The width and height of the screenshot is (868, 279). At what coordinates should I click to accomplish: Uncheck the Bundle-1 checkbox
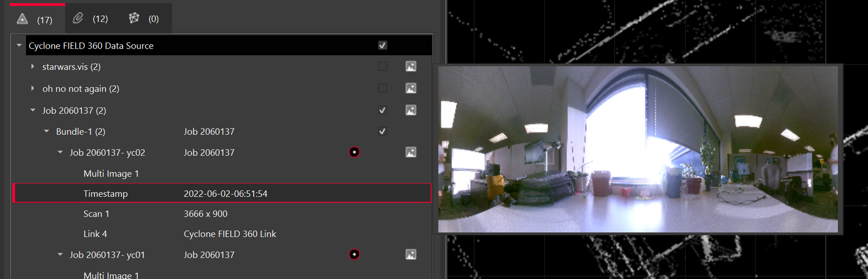coord(382,131)
